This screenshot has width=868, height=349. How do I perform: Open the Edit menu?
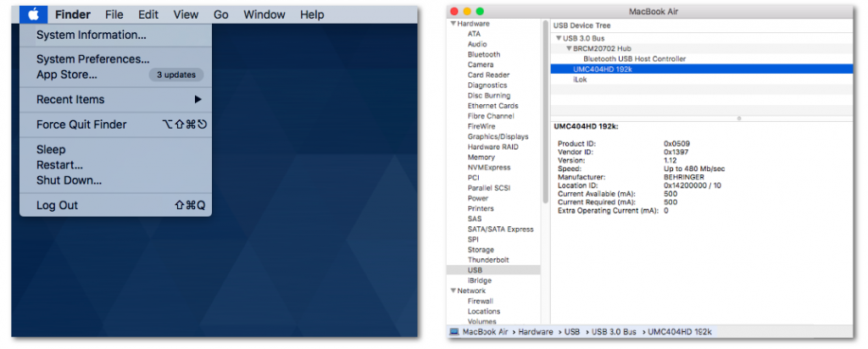148,15
